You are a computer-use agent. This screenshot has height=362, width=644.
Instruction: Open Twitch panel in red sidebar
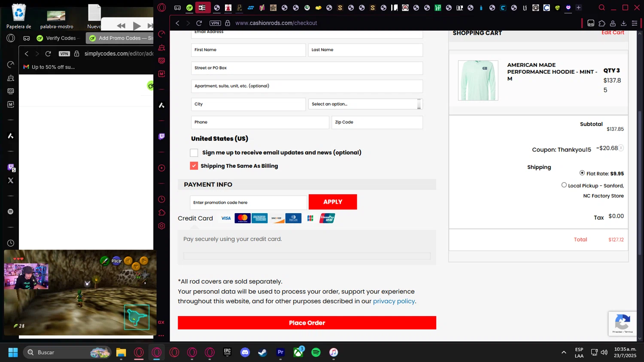click(162, 136)
